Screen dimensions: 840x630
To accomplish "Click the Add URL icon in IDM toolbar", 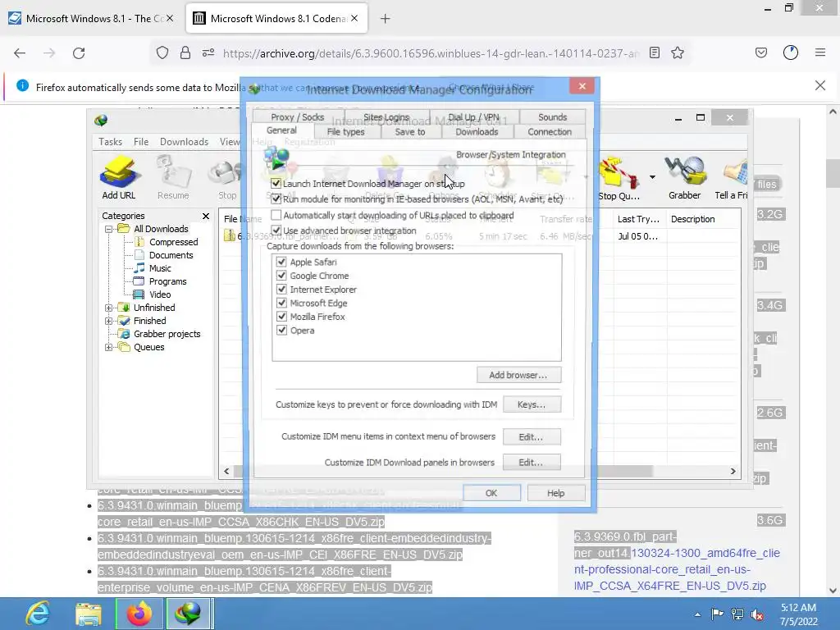I will [x=119, y=178].
